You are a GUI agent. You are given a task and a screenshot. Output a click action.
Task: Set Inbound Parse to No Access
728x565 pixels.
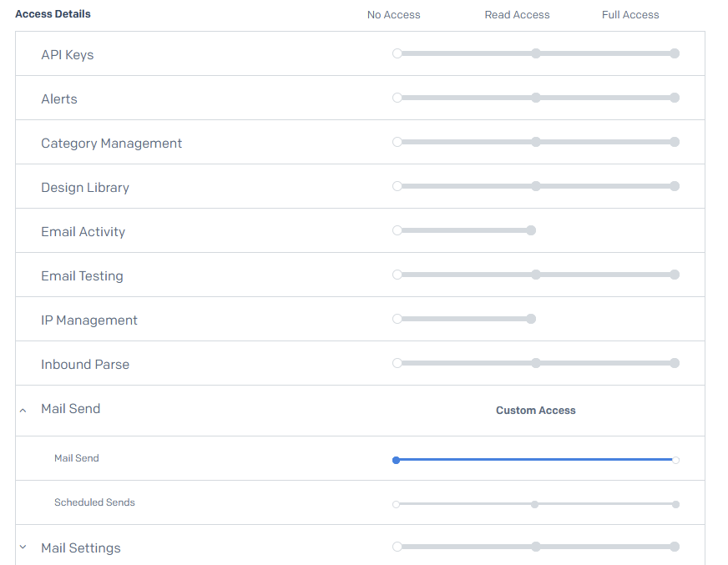pos(397,363)
